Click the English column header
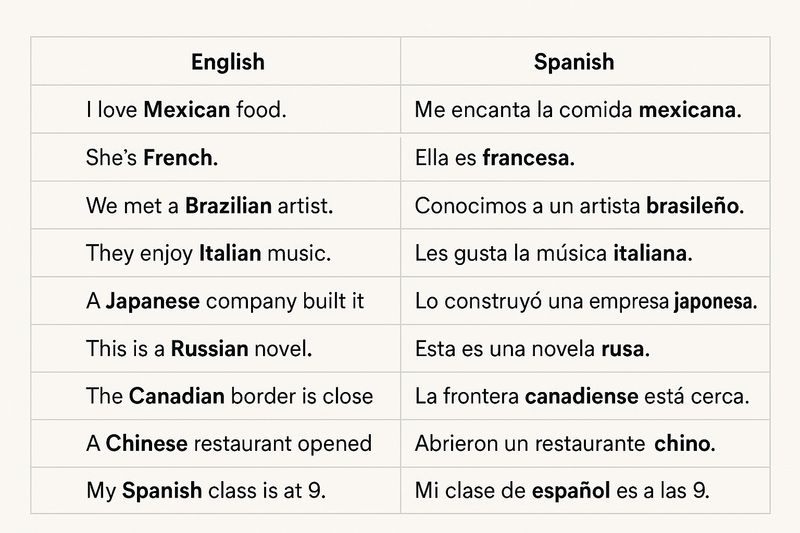 click(x=228, y=62)
